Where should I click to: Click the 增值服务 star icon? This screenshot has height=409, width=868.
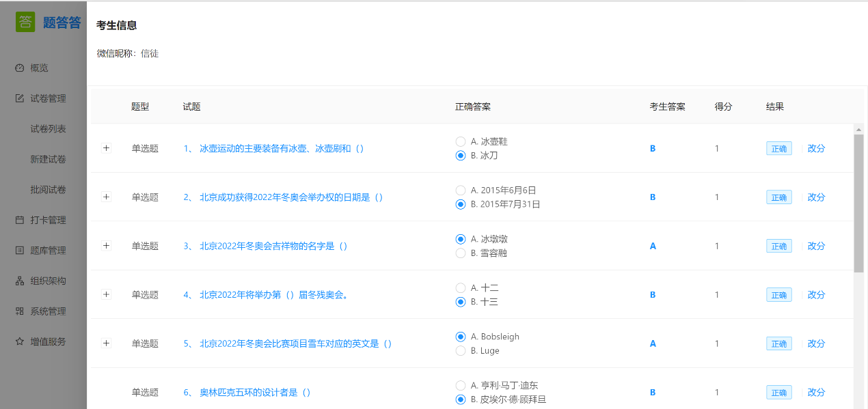click(20, 341)
